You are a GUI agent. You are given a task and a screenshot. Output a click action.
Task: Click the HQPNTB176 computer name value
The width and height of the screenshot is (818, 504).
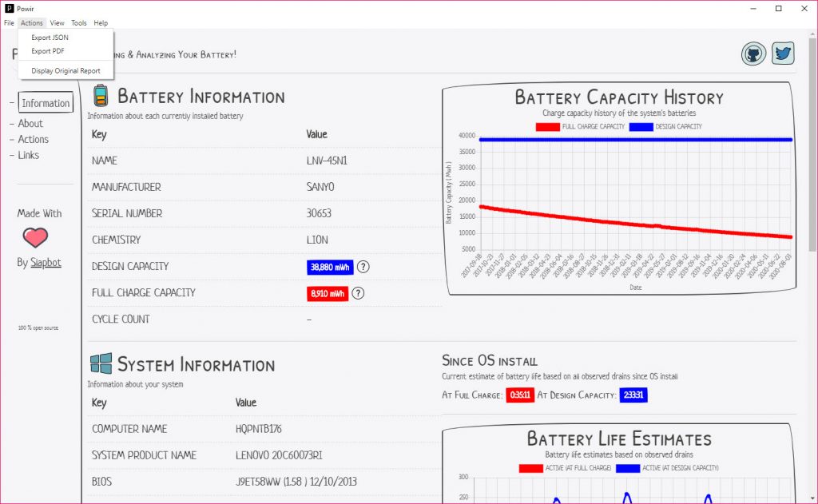[x=259, y=429]
